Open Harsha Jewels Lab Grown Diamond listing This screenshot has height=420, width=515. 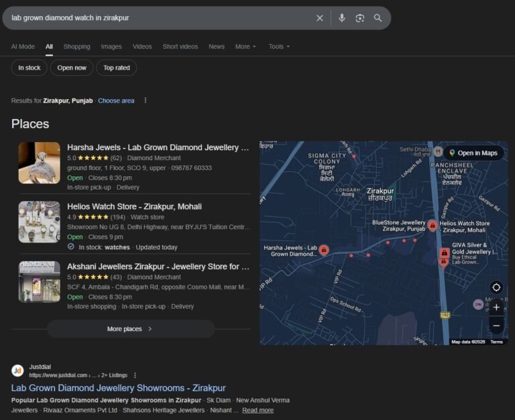click(x=158, y=147)
